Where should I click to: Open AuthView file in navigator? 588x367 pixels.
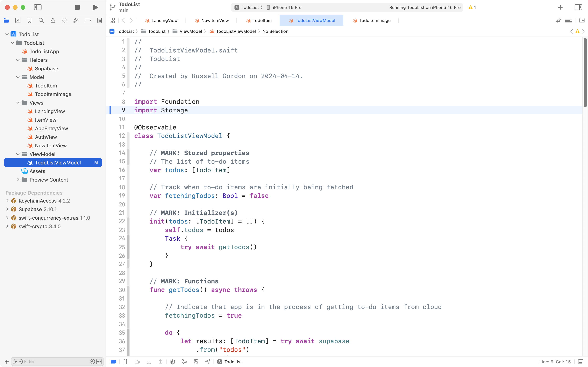(x=46, y=137)
